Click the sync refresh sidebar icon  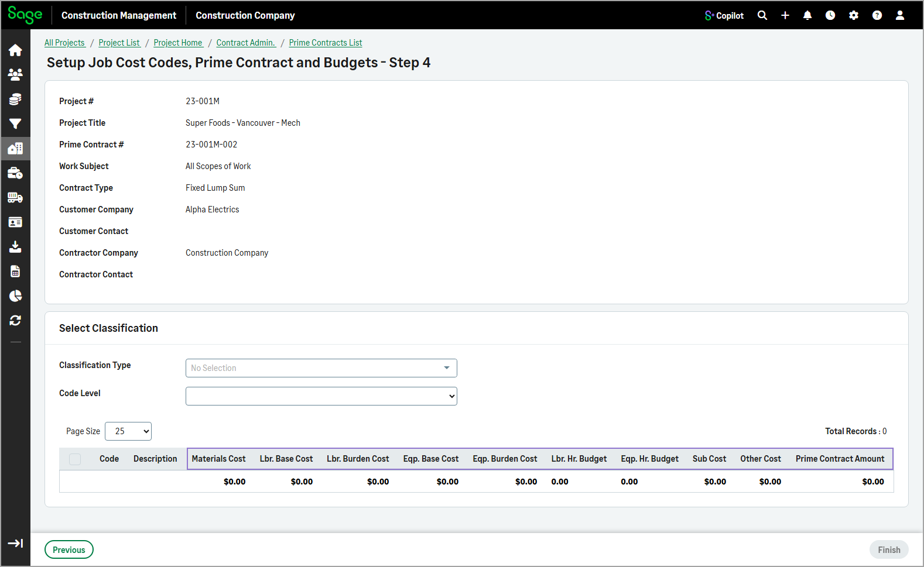click(15, 321)
